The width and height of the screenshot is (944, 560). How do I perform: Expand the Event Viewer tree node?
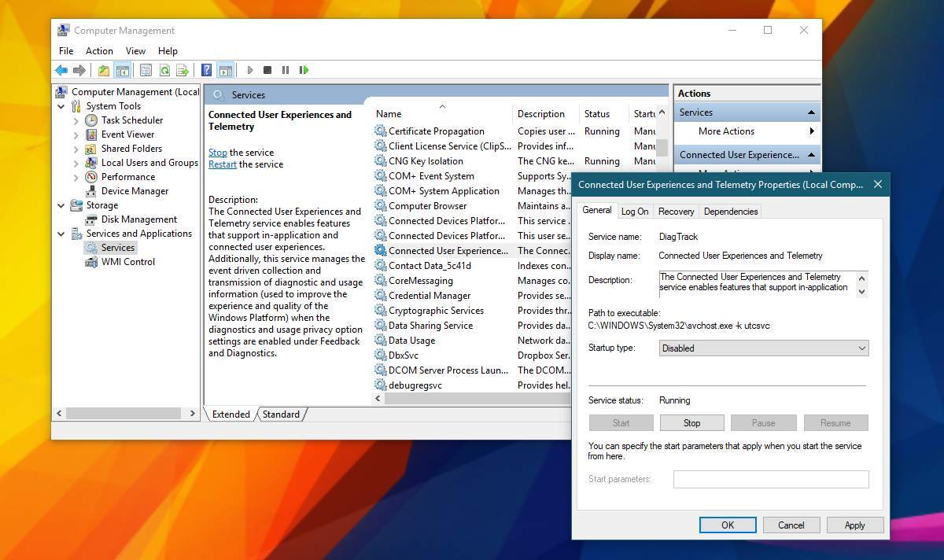[x=76, y=134]
